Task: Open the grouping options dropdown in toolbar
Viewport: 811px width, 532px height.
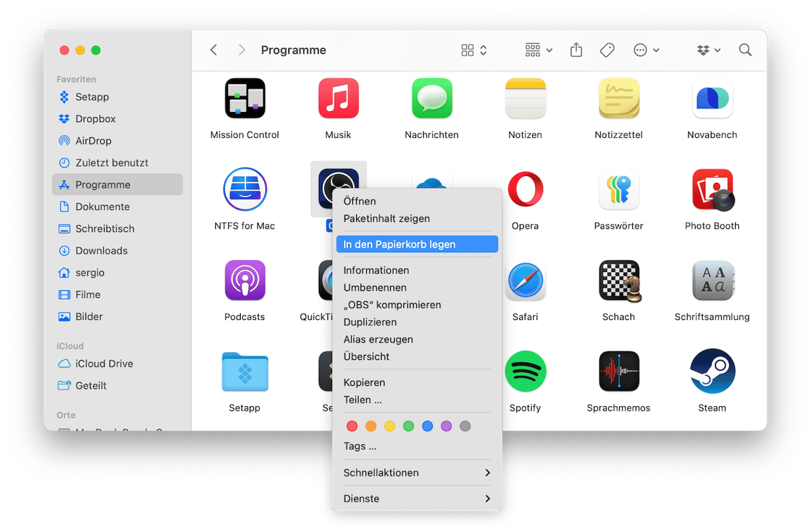Action: 538,50
